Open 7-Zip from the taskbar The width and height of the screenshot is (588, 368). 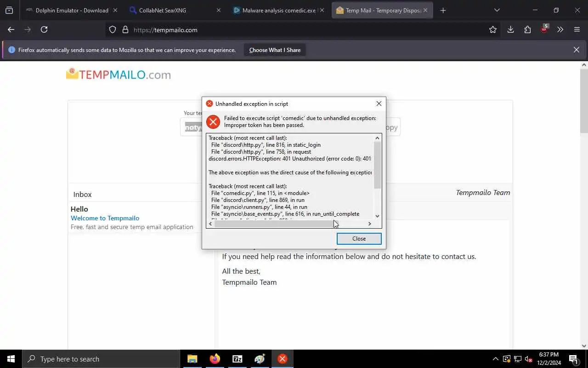click(237, 359)
